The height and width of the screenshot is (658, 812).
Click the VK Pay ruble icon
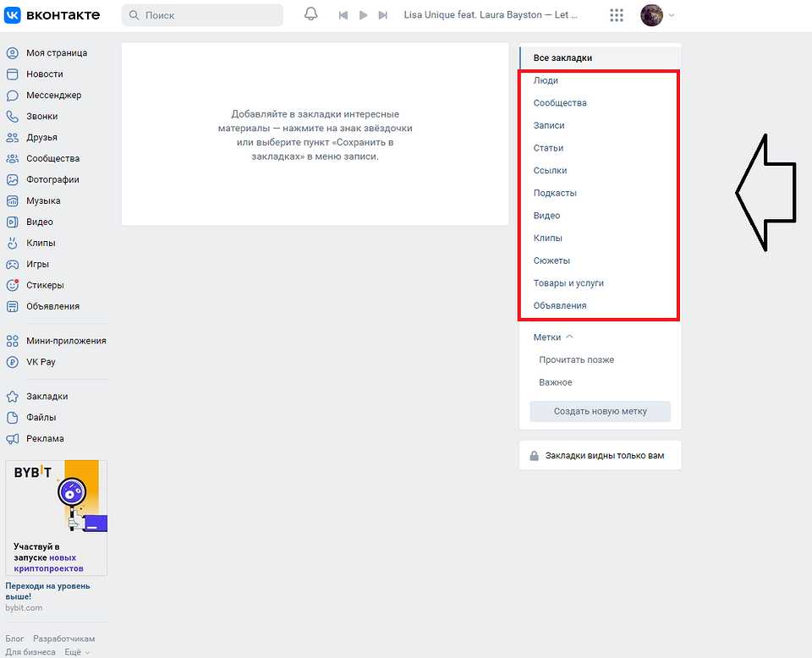[13, 362]
